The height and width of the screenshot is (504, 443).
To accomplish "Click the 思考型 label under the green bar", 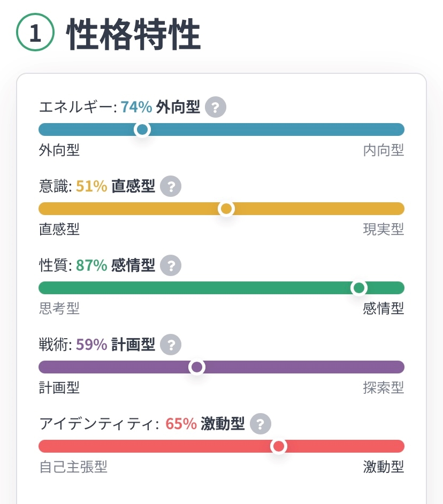I will (x=59, y=308).
